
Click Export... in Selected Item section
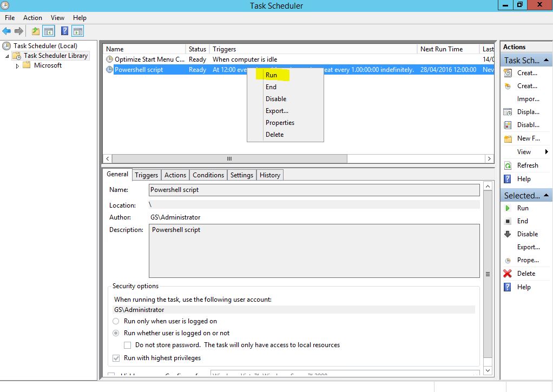tap(528, 247)
